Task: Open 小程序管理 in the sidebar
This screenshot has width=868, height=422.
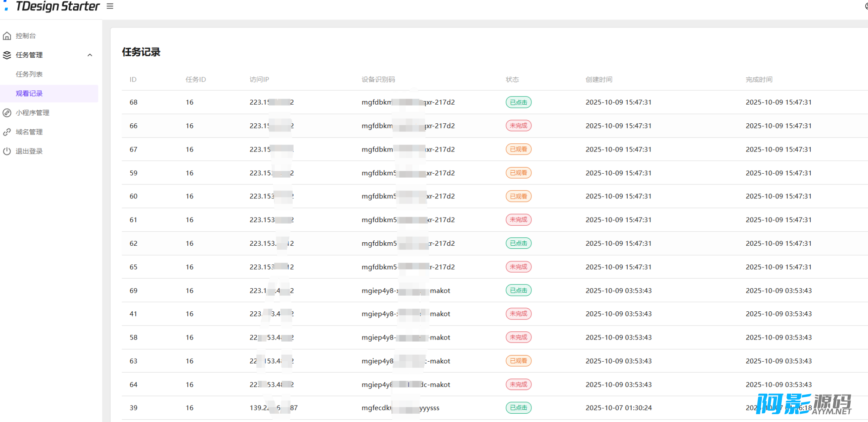Action: [33, 113]
